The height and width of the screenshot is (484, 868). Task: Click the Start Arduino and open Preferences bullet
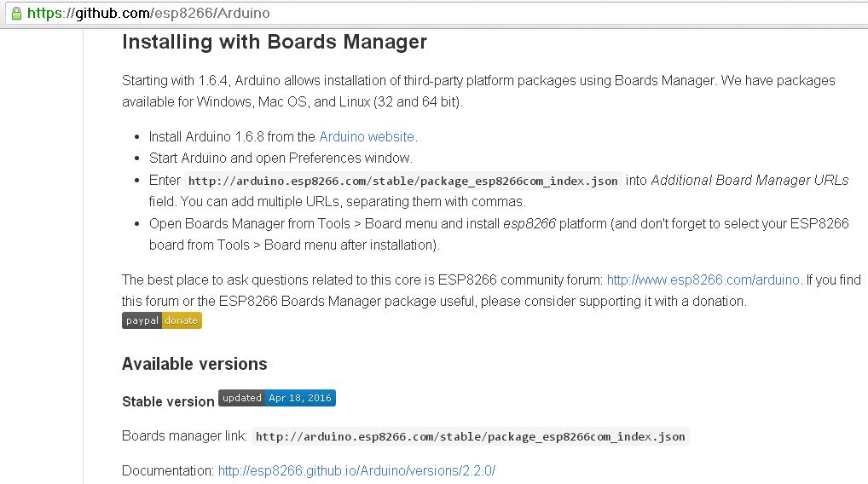281,158
